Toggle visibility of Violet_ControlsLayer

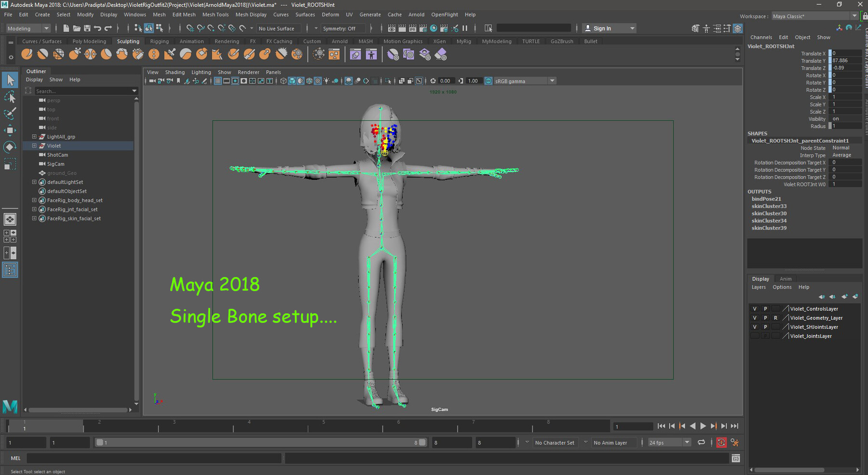755,309
